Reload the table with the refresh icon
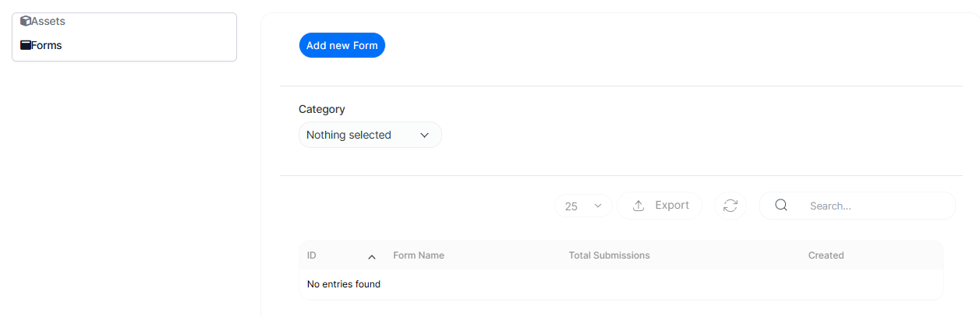980x317 pixels. pyautogui.click(x=731, y=206)
